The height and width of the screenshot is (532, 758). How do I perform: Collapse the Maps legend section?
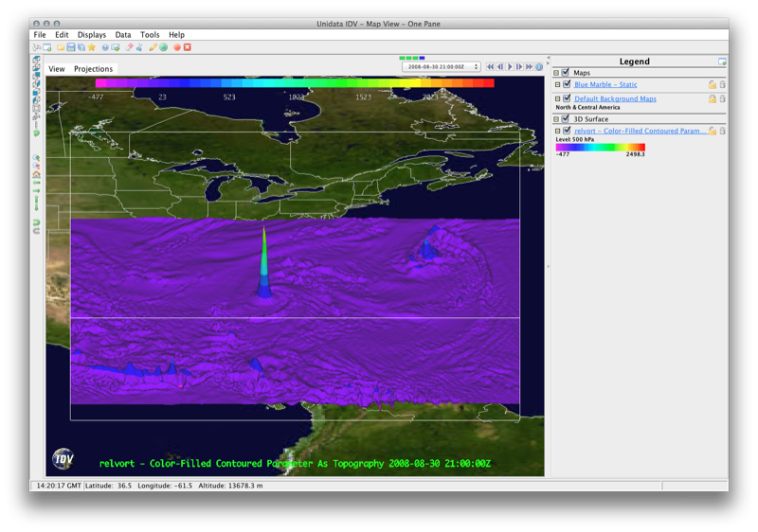[x=557, y=72]
